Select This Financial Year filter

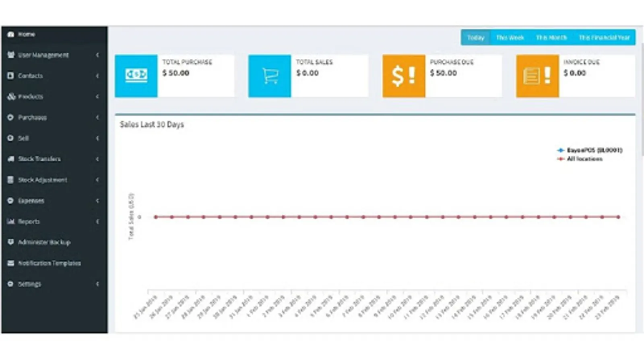(x=604, y=37)
